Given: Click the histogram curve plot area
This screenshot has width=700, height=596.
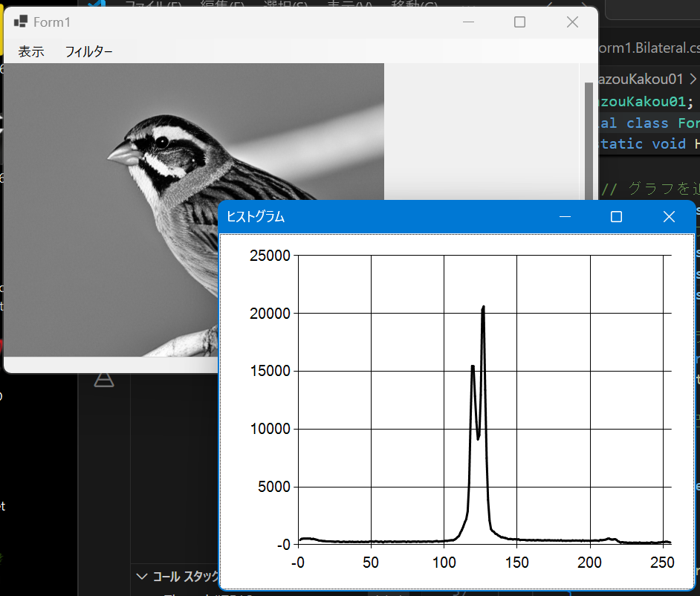Looking at the screenshot, I should [x=485, y=400].
